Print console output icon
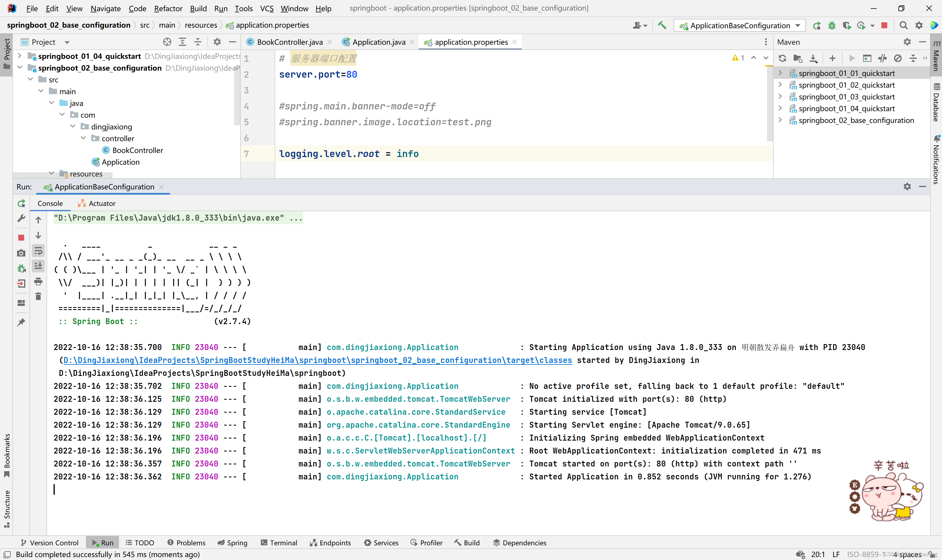 click(x=38, y=281)
